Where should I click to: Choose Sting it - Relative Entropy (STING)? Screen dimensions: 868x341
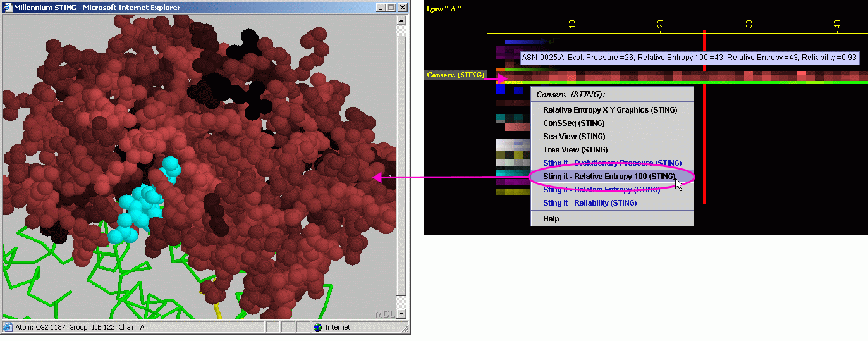click(x=601, y=190)
